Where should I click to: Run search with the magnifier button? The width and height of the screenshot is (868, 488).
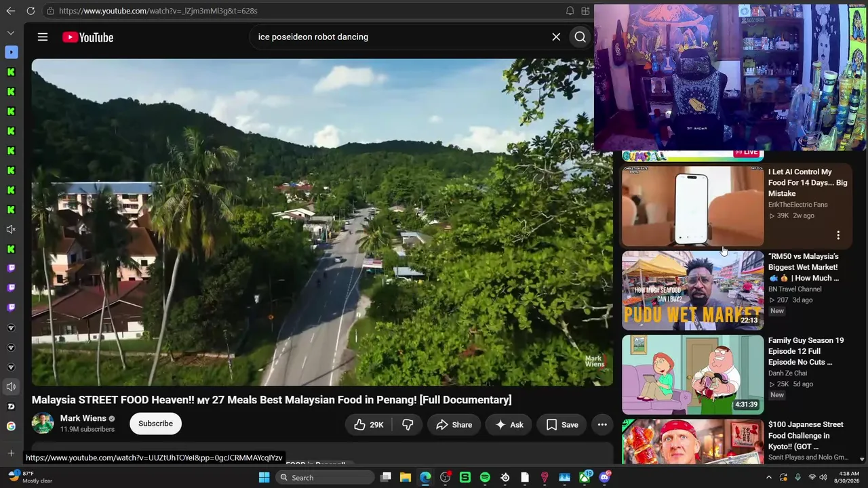coord(580,37)
